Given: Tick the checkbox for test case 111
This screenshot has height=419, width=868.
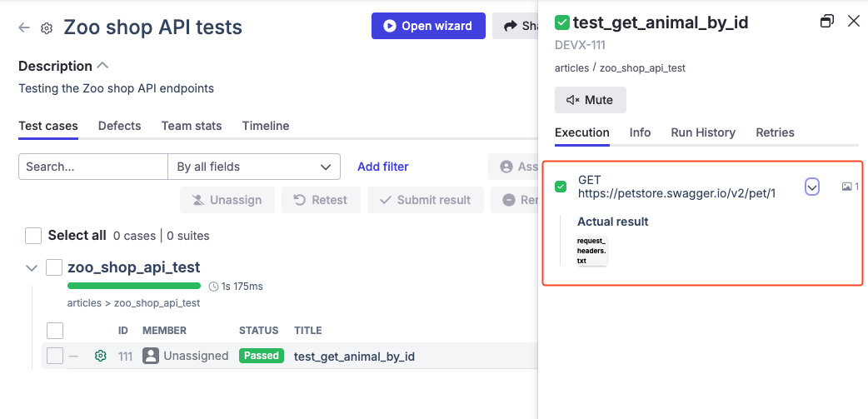Looking at the screenshot, I should [x=55, y=357].
